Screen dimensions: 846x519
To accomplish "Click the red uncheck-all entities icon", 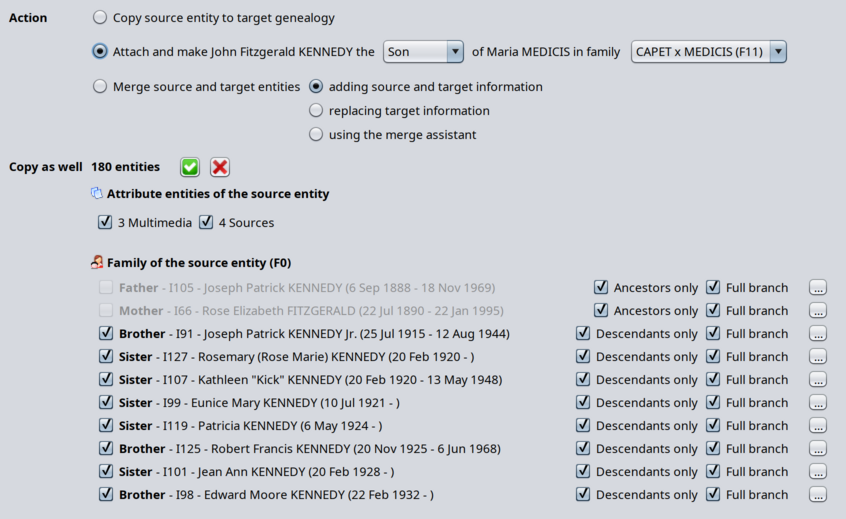I will (x=220, y=167).
